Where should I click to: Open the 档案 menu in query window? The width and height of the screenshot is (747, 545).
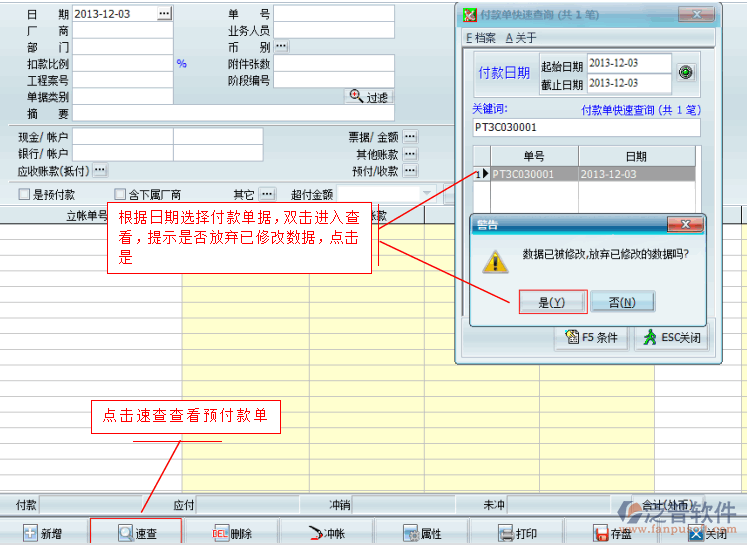pyautogui.click(x=481, y=37)
